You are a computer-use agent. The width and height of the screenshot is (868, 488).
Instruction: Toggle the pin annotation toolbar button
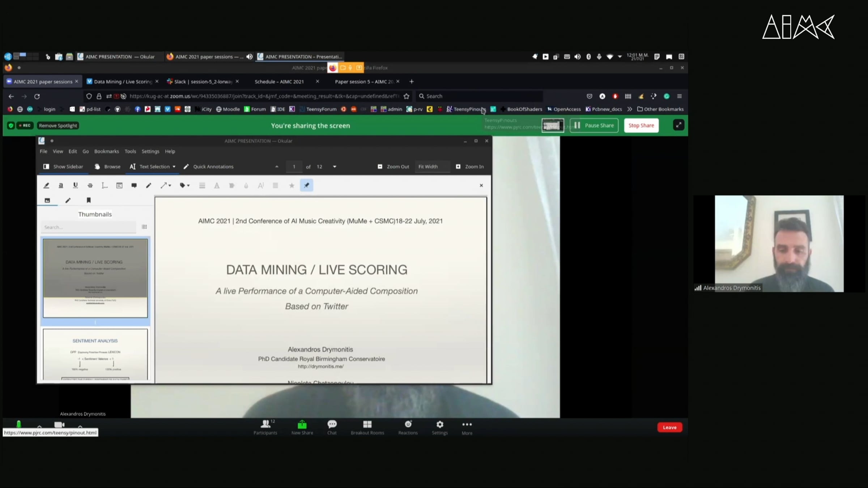click(x=306, y=185)
